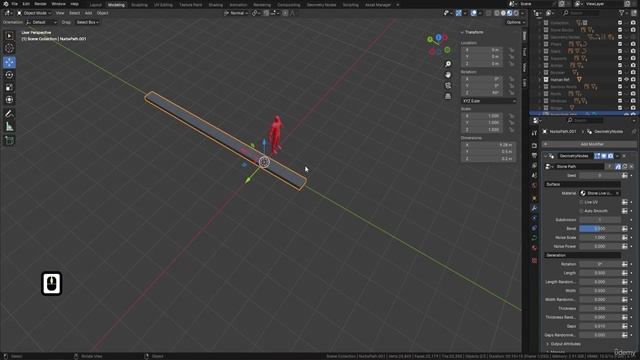This screenshot has height=360, width=640.
Task: Open the Scene properties tab icon
Action: (x=534, y=176)
